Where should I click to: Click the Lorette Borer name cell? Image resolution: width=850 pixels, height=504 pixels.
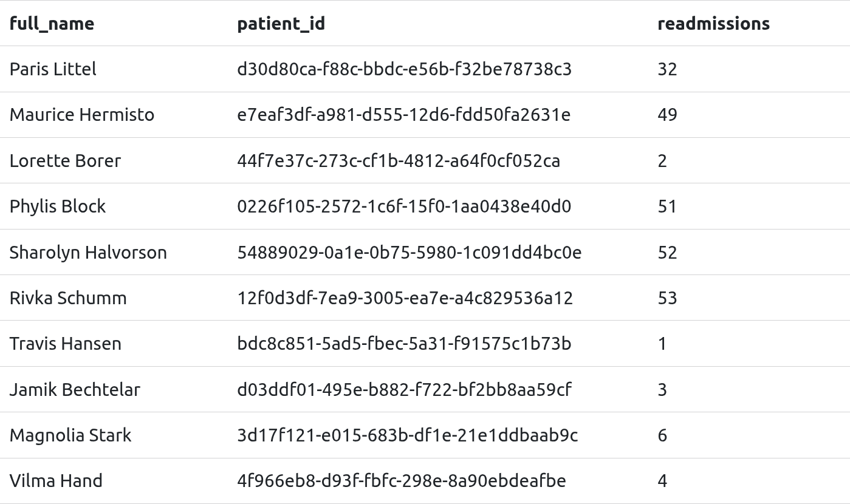click(x=65, y=161)
